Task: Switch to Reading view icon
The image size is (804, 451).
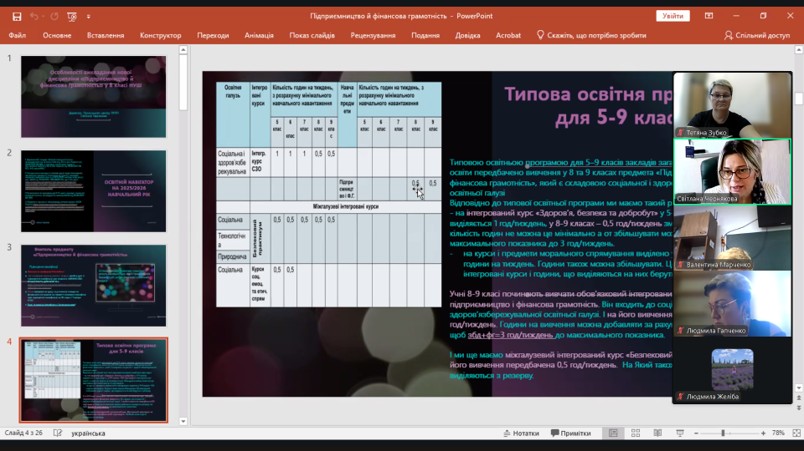Action: pyautogui.click(x=657, y=433)
